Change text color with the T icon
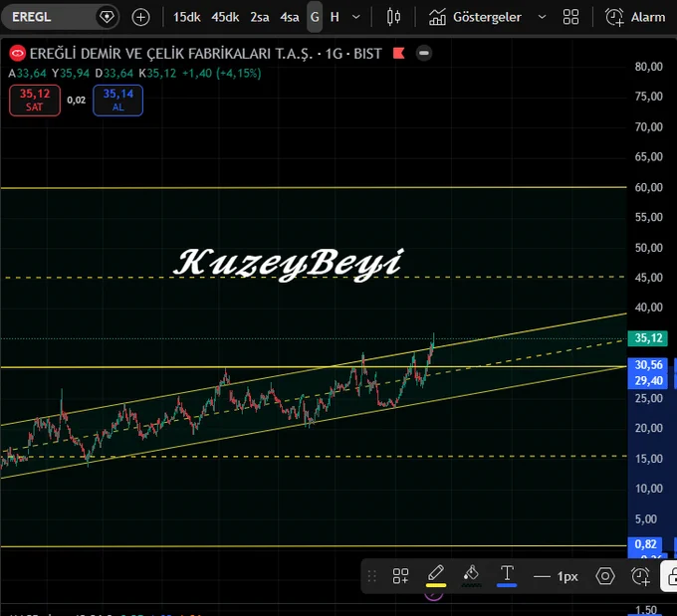This screenshot has width=677, height=616. (507, 575)
